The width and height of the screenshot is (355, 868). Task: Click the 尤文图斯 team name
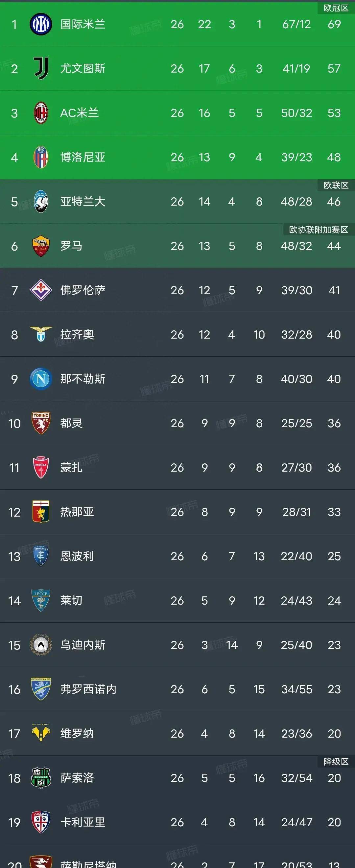(x=83, y=68)
